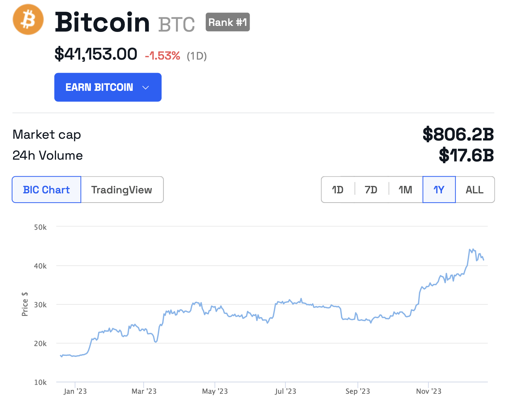Show the ALL time range
The width and height of the screenshot is (532, 408).
475,190
